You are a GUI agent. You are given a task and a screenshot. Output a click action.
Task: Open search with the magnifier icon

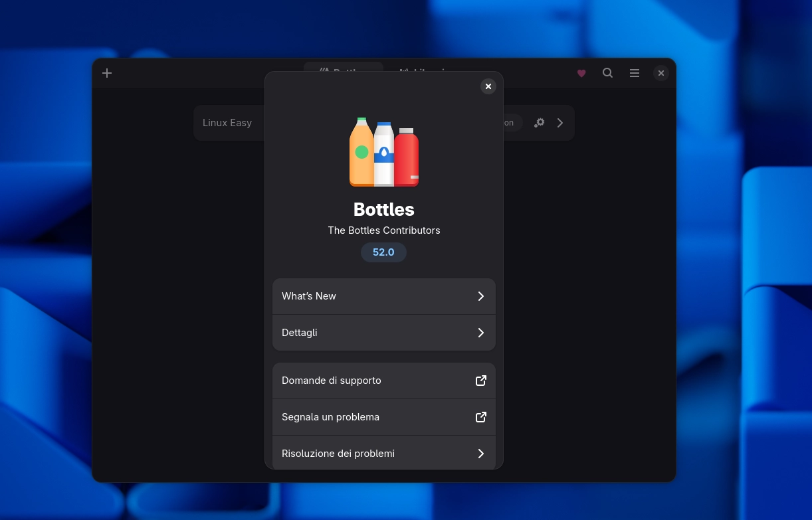pos(607,73)
